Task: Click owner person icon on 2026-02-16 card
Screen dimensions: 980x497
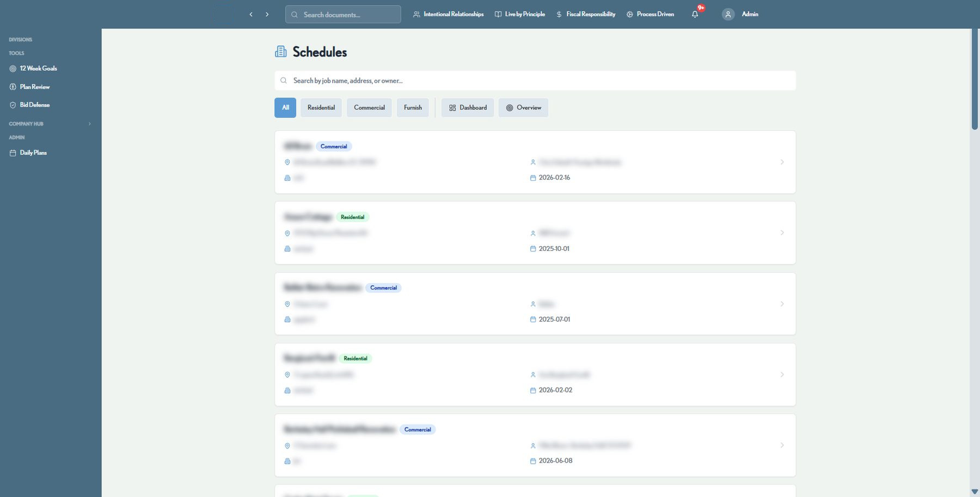Action: pos(533,162)
